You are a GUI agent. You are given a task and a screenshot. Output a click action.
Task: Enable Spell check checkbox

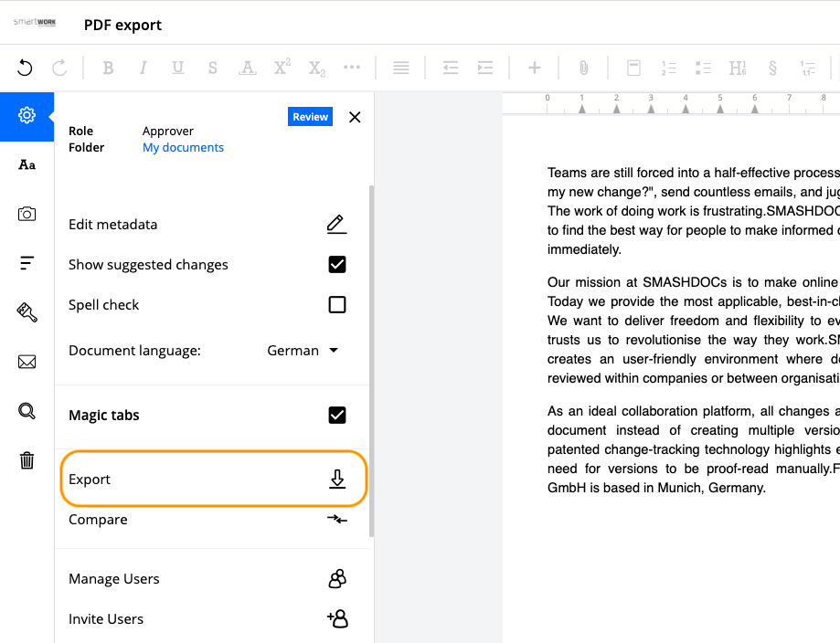pyautogui.click(x=337, y=305)
